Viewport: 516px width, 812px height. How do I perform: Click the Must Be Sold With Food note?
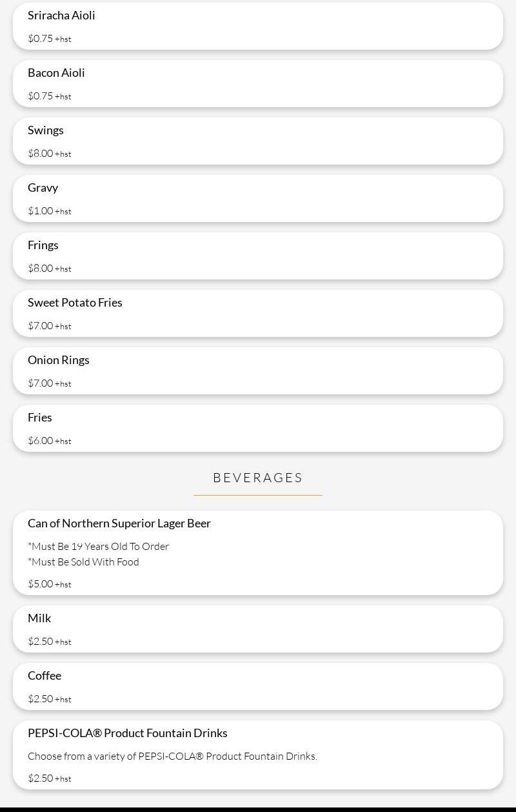click(84, 562)
